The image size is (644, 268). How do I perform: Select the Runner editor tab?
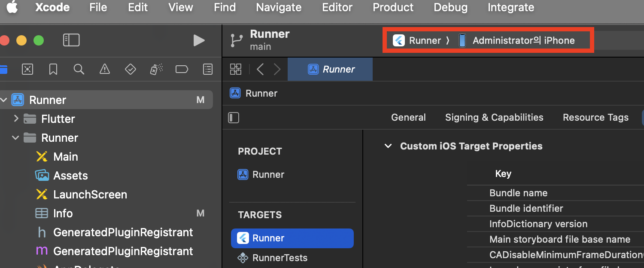[x=330, y=69]
